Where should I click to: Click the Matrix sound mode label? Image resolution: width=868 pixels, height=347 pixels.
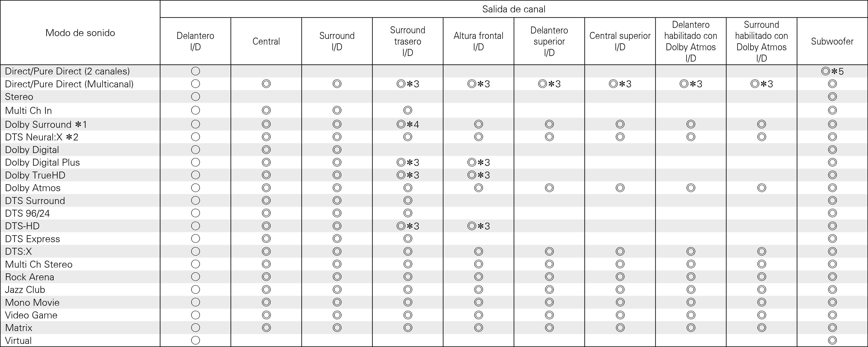point(19,328)
